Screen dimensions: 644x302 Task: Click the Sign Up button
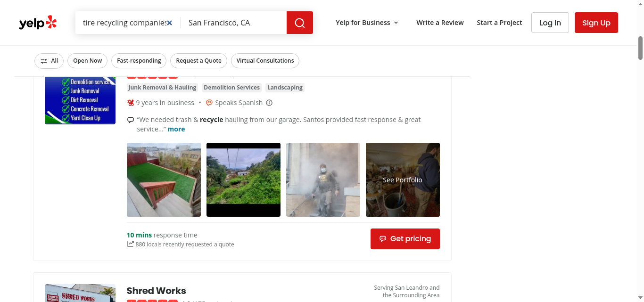coord(596,23)
